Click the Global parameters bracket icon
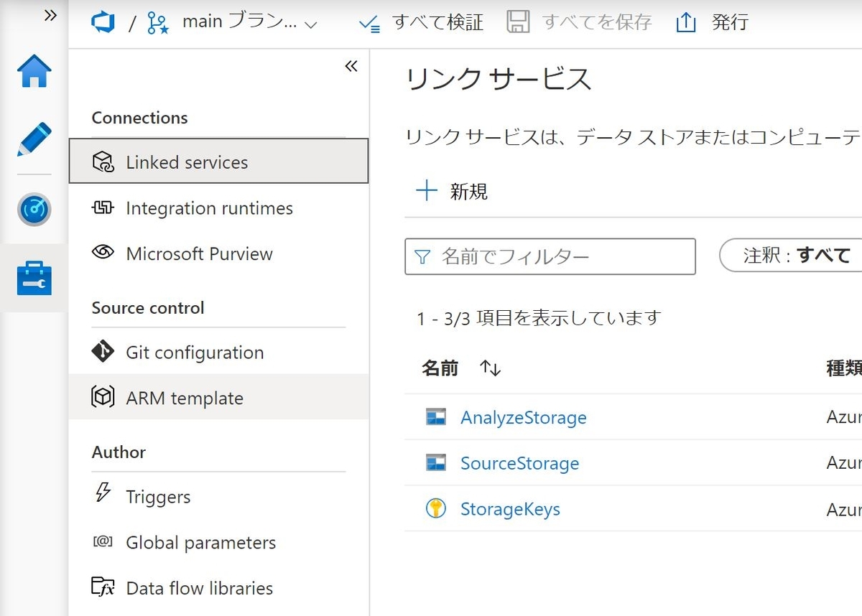Image resolution: width=862 pixels, height=616 pixels. click(x=103, y=542)
